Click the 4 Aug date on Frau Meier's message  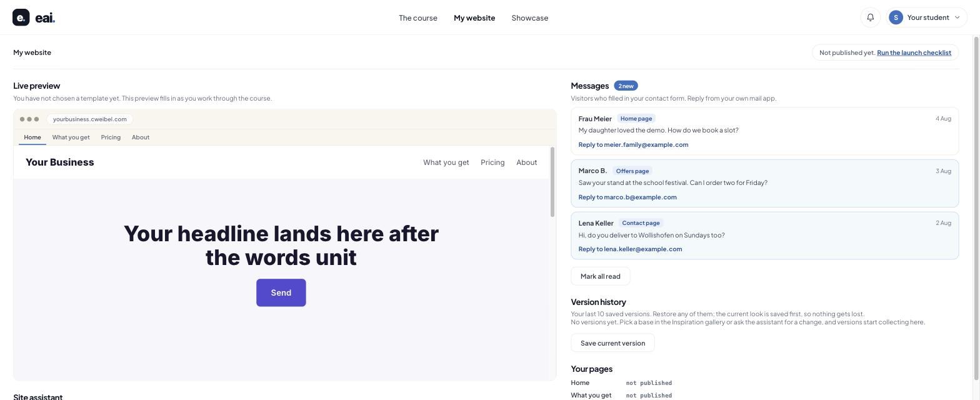[x=943, y=119]
